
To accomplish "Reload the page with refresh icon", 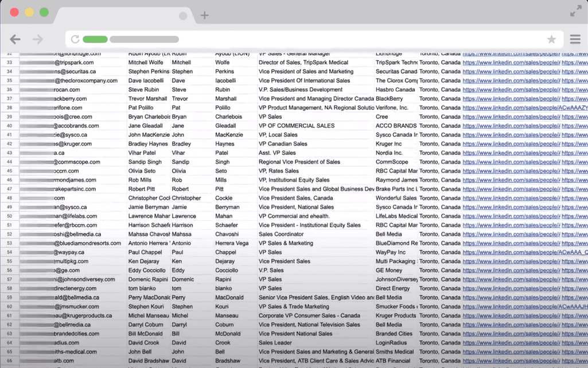I will 75,39.
